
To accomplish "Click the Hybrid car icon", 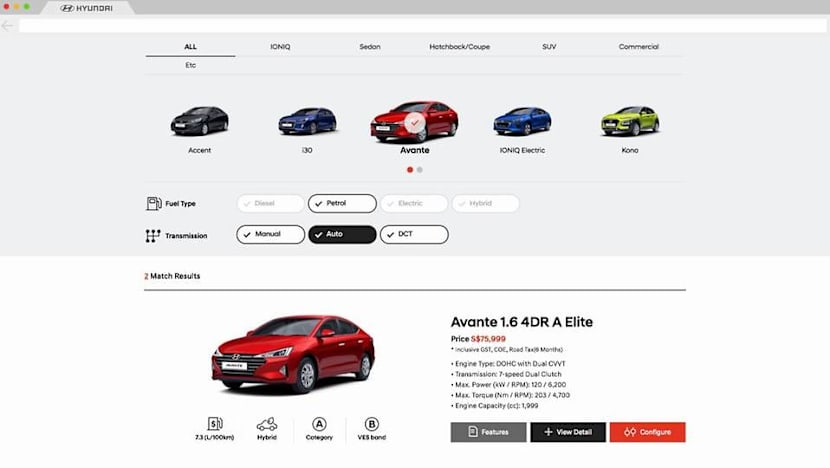I will 267,424.
